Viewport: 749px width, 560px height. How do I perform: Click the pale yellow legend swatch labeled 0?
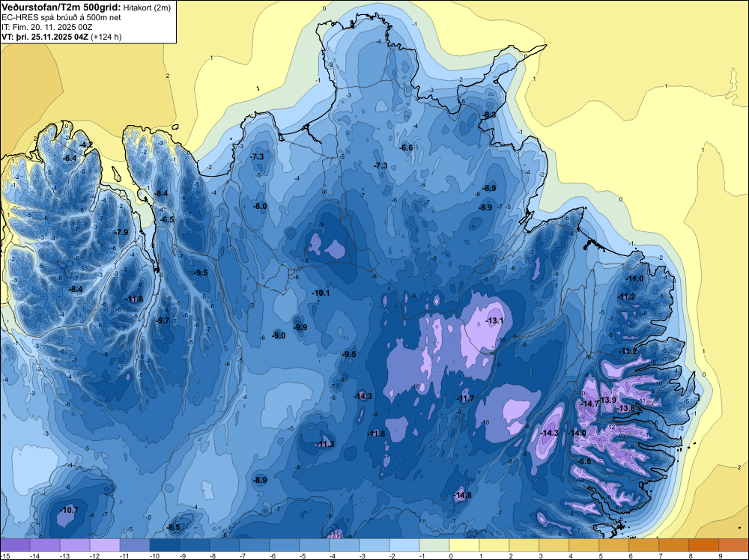coord(464,545)
